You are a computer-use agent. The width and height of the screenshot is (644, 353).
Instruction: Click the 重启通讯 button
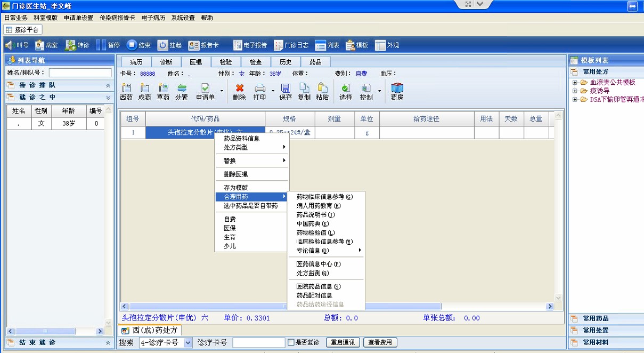(x=343, y=342)
